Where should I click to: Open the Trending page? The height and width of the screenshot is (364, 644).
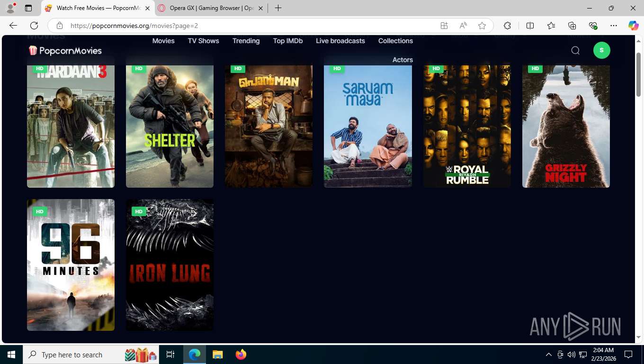click(246, 41)
